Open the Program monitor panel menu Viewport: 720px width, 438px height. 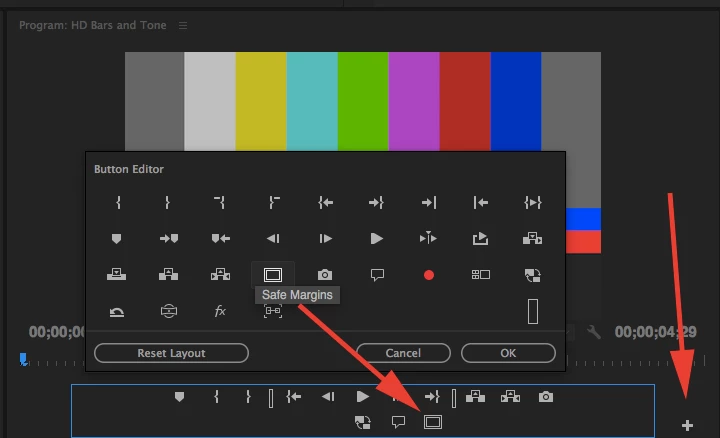[x=183, y=26]
